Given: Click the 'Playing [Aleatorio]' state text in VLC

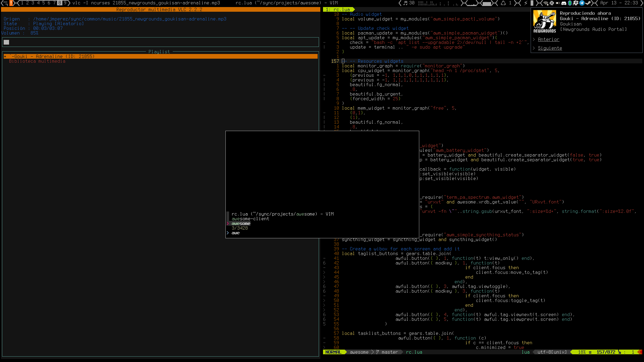Looking at the screenshot, I should pos(58,24).
